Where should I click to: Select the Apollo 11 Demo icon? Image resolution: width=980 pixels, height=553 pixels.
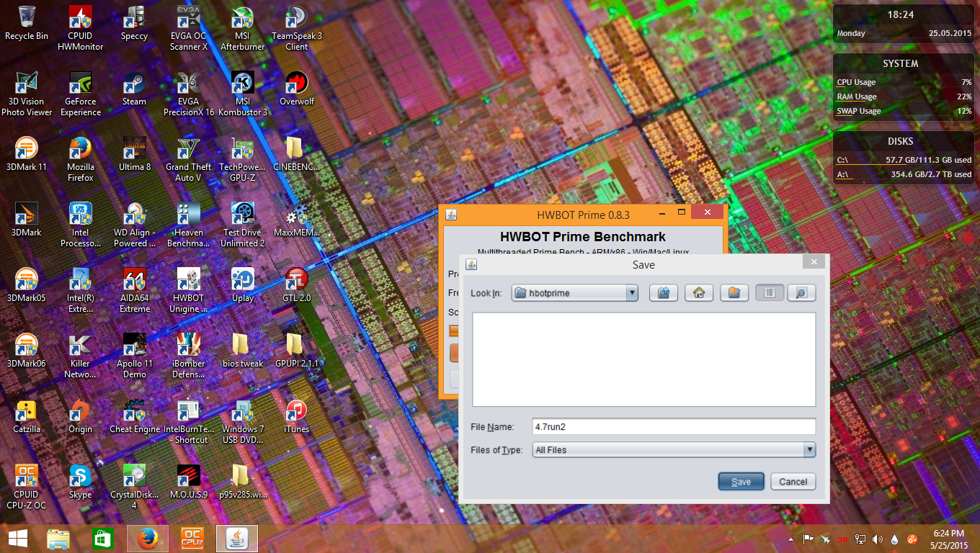pos(134,356)
